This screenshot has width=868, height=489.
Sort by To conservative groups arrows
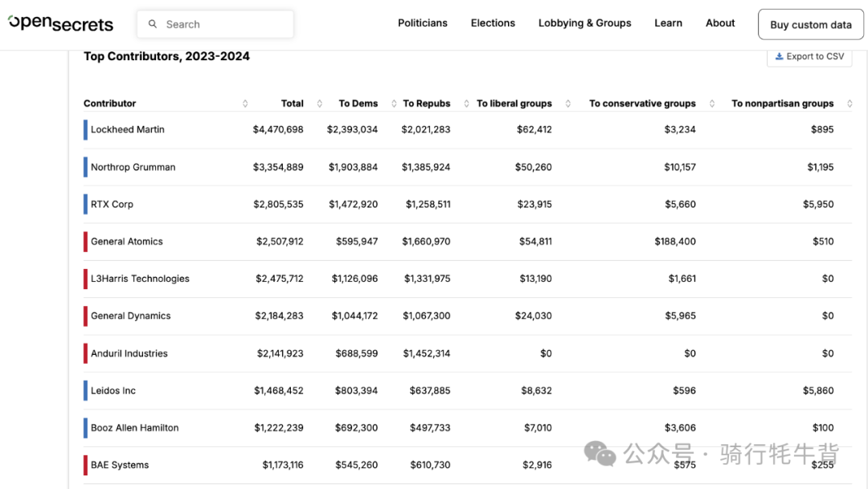[712, 104]
